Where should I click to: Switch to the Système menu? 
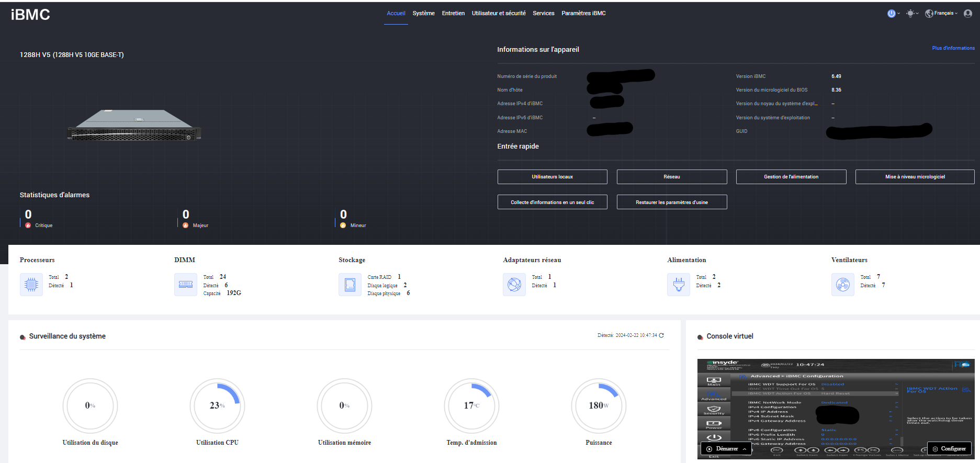[x=423, y=14]
